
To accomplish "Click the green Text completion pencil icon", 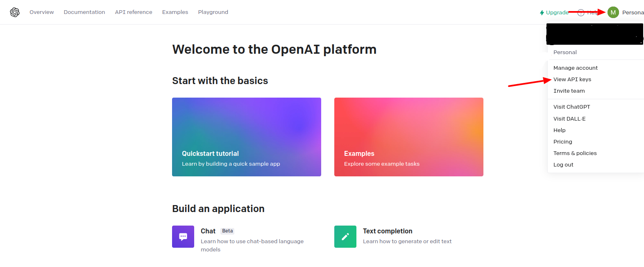I will (x=345, y=237).
